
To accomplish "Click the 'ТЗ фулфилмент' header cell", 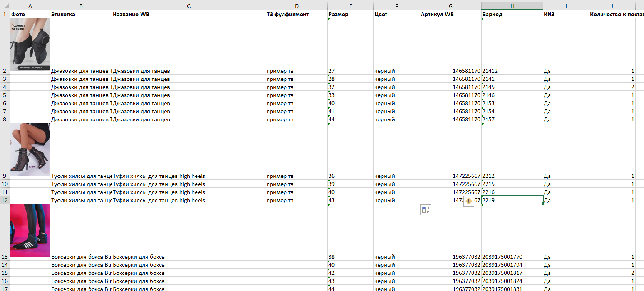I will point(296,14).
